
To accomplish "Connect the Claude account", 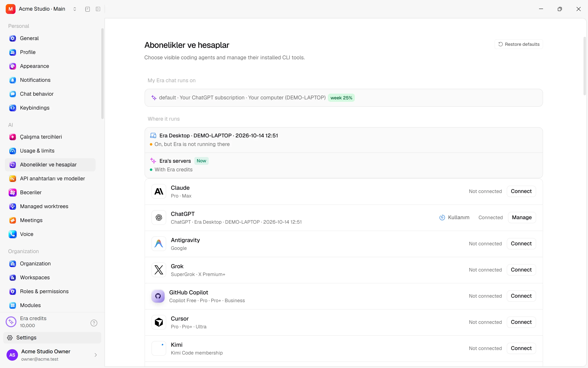I will [521, 191].
